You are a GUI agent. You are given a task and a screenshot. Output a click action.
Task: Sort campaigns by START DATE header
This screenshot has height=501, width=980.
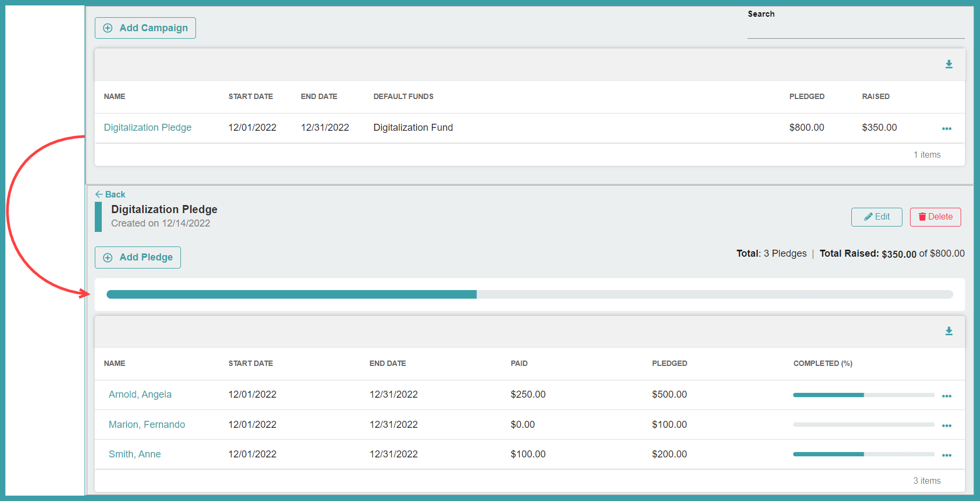250,96
